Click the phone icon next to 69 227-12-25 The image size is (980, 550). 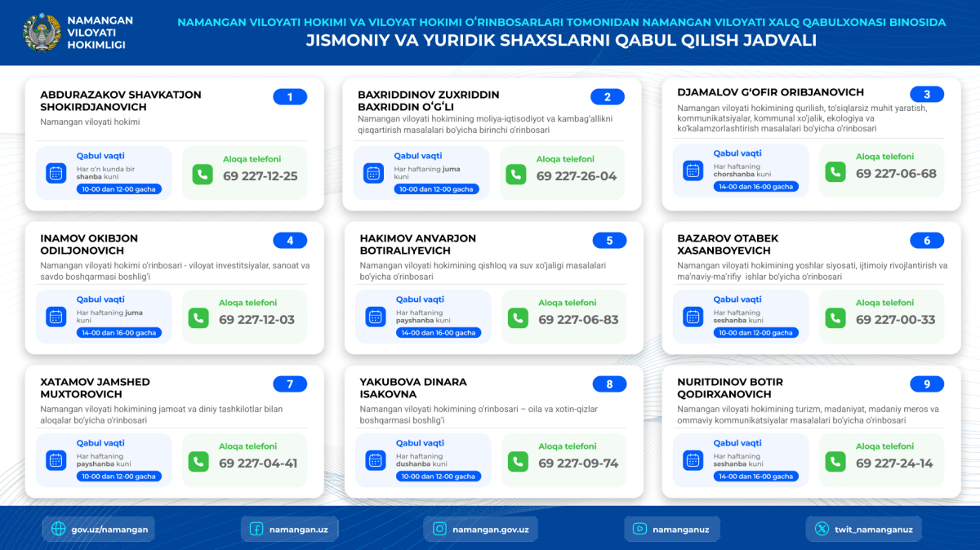click(203, 175)
